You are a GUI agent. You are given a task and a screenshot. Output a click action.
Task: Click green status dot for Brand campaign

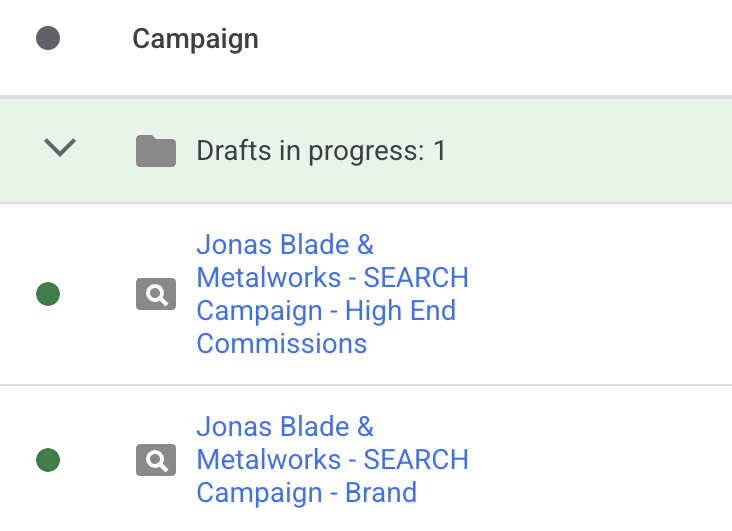click(x=47, y=460)
